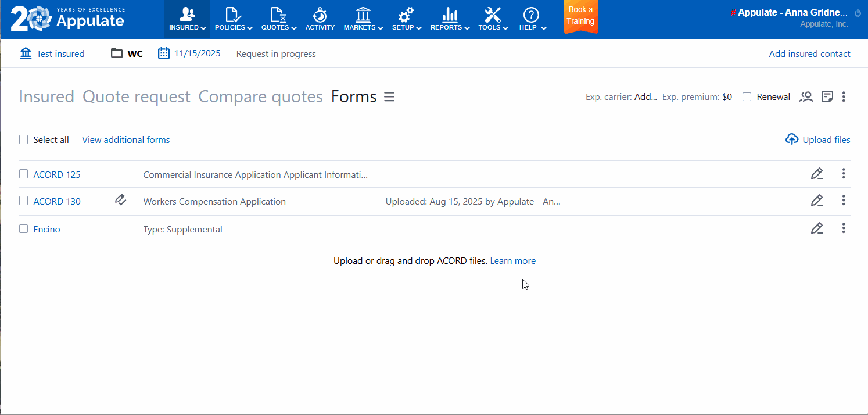
Task: Switch to the Compare quotes tab
Action: 260,96
